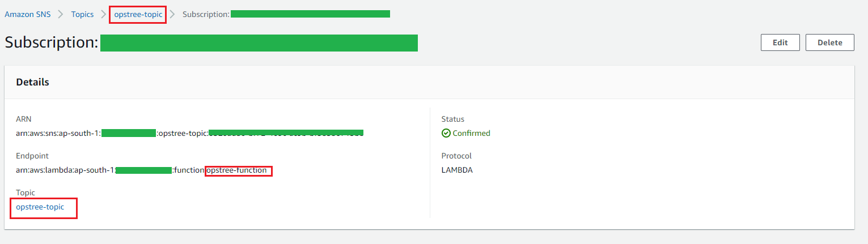
Task: Select the current Subscription breadcrumb item
Action: [206, 14]
